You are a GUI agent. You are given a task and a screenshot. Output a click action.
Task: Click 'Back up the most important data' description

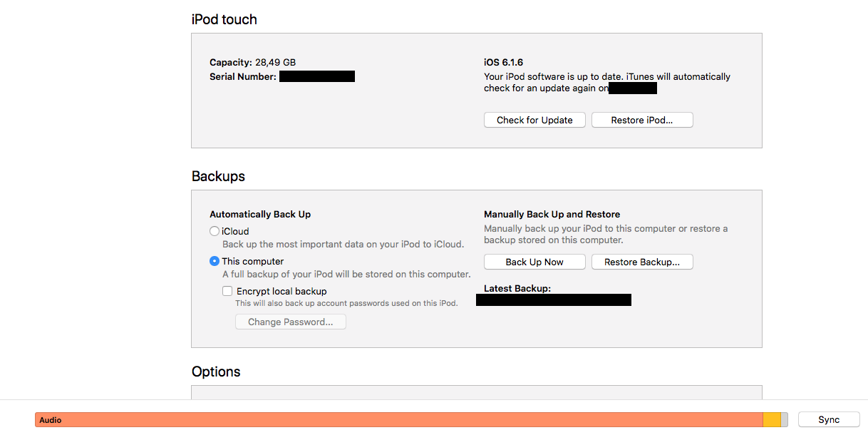pos(343,245)
